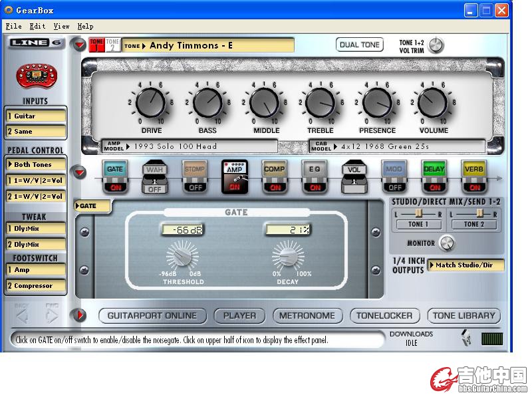
Task: Click the Line 6 logo
Action: 35,43
